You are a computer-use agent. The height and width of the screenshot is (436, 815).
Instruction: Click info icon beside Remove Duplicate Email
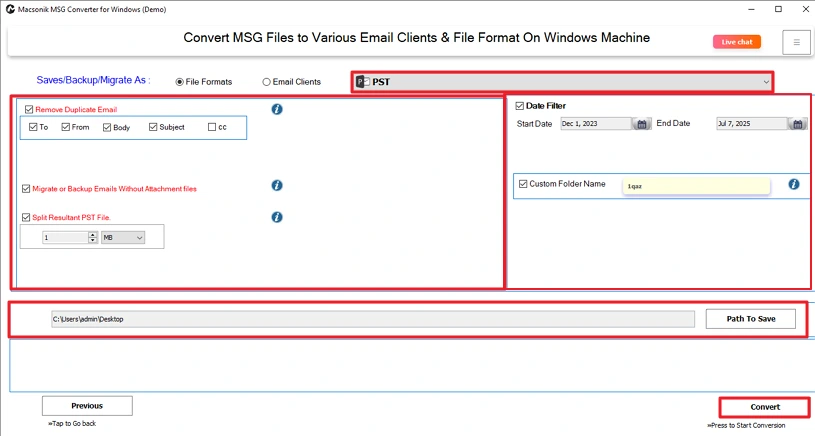pos(277,109)
